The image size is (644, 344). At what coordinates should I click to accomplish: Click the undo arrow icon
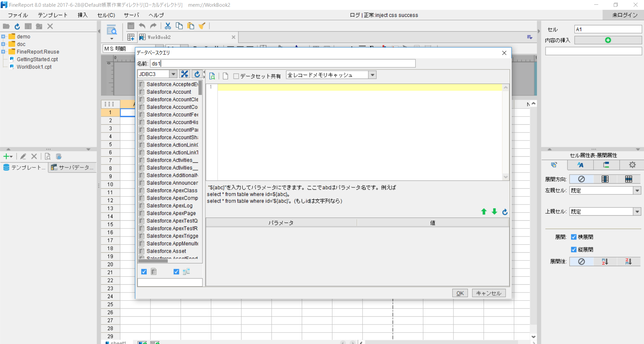pos(142,26)
